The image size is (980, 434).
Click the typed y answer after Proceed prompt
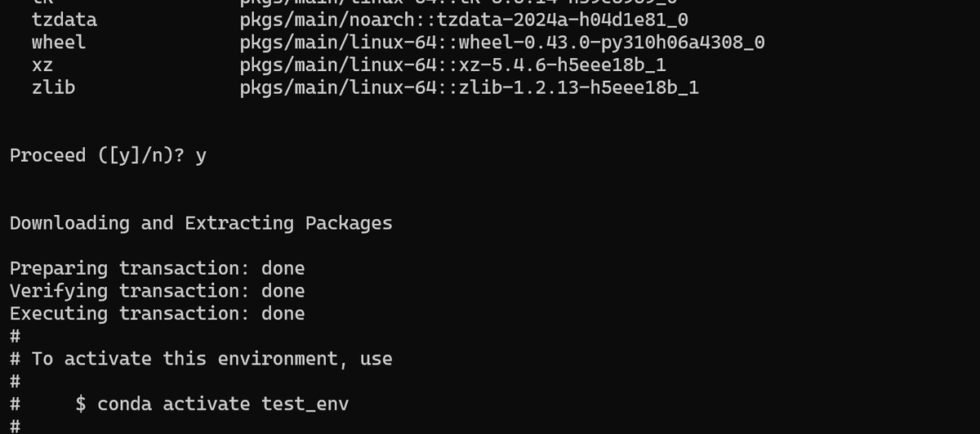pyautogui.click(x=201, y=155)
